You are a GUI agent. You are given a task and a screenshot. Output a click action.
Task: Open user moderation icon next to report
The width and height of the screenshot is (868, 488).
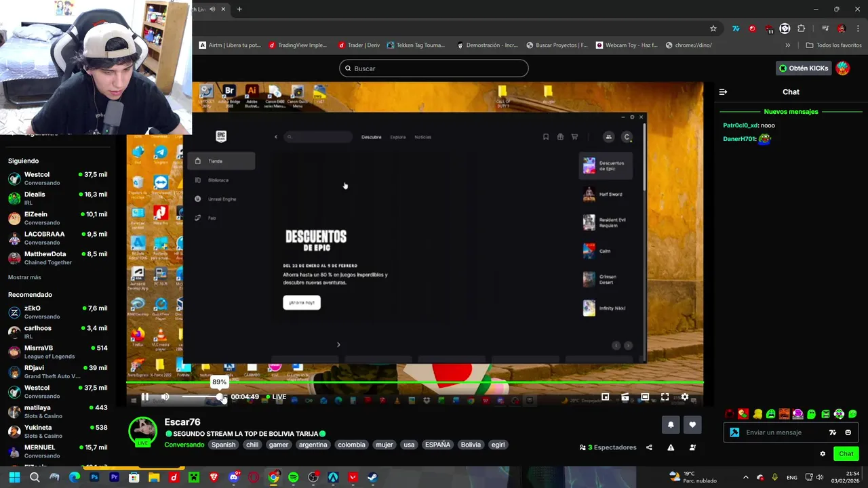[x=692, y=447]
